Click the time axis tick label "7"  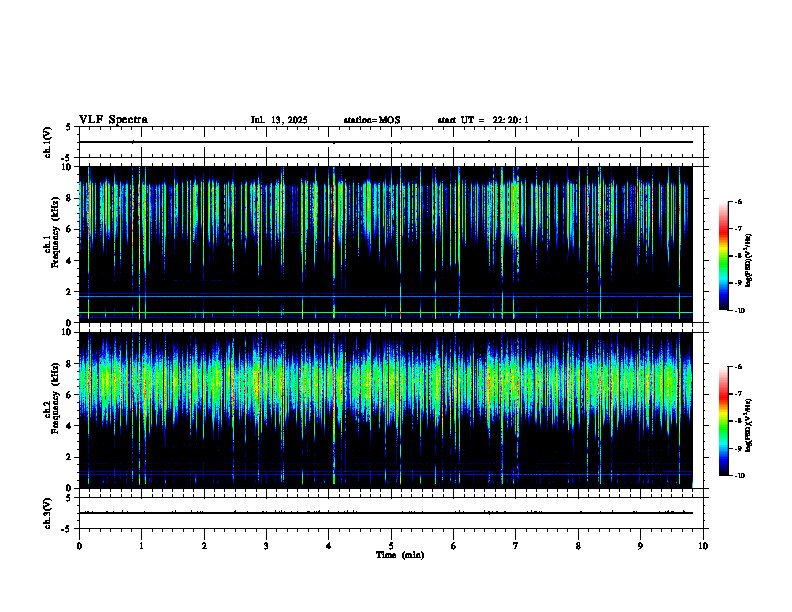click(516, 546)
